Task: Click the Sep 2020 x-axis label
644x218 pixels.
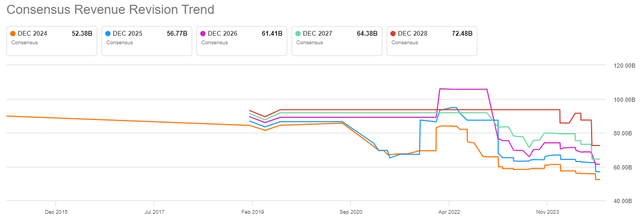Action: pos(350,211)
